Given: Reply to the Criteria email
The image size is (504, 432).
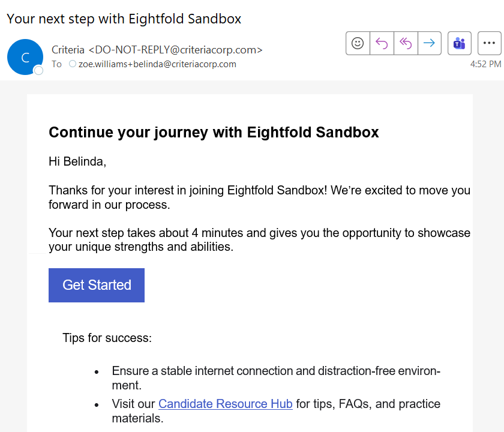Looking at the screenshot, I should tap(382, 43).
